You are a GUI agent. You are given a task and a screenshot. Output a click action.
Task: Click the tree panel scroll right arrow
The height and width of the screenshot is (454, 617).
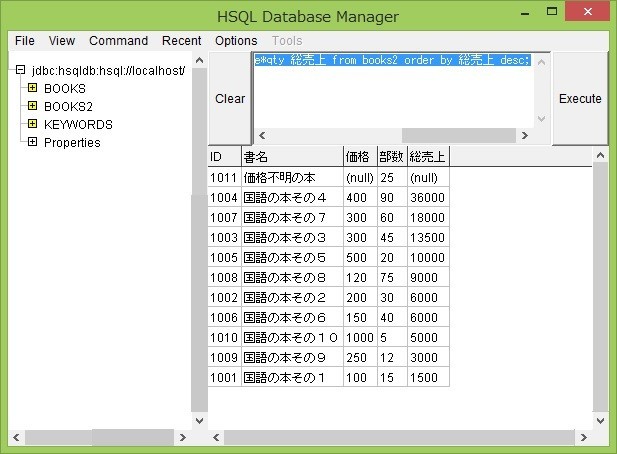183,437
